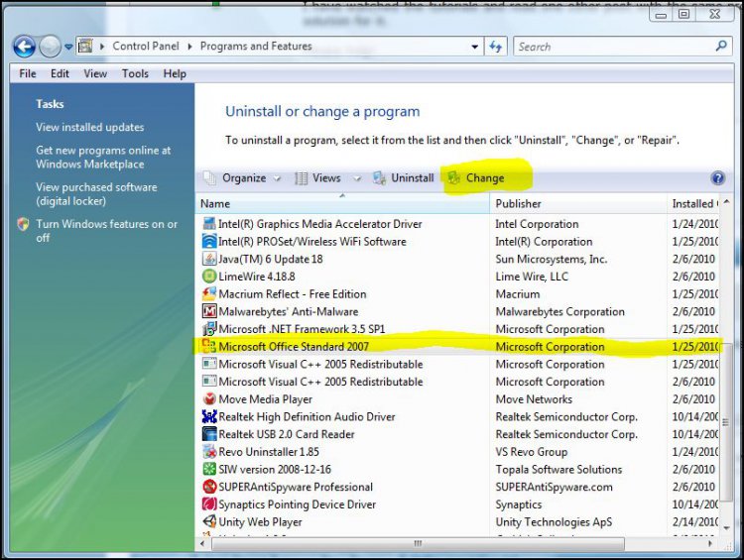Select the Realtek USB 2.0 Card Reader icon
This screenshot has height=560, width=744.
pyautogui.click(x=208, y=434)
